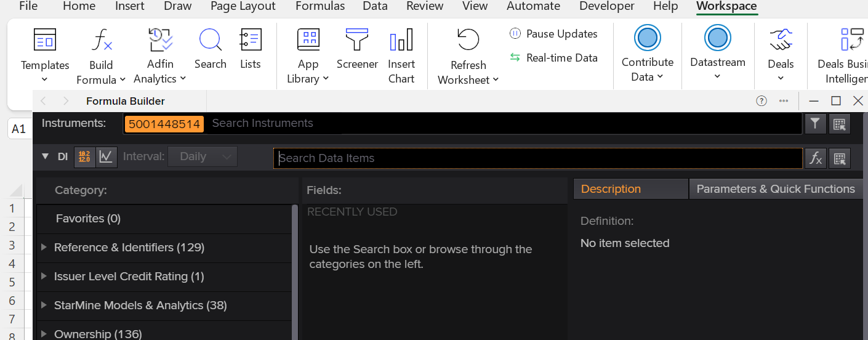This screenshot has width=868, height=340.
Task: Select row 3 header in worksheet
Action: coord(12,246)
